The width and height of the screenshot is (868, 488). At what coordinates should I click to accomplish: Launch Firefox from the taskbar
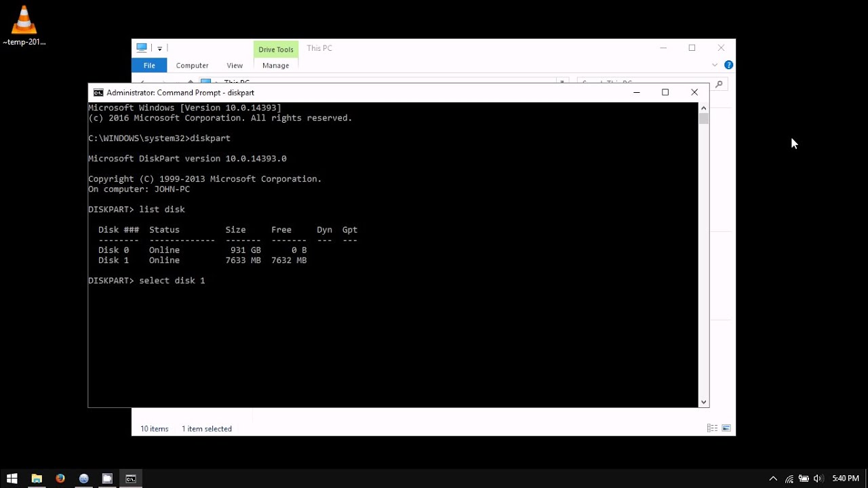[60, 479]
